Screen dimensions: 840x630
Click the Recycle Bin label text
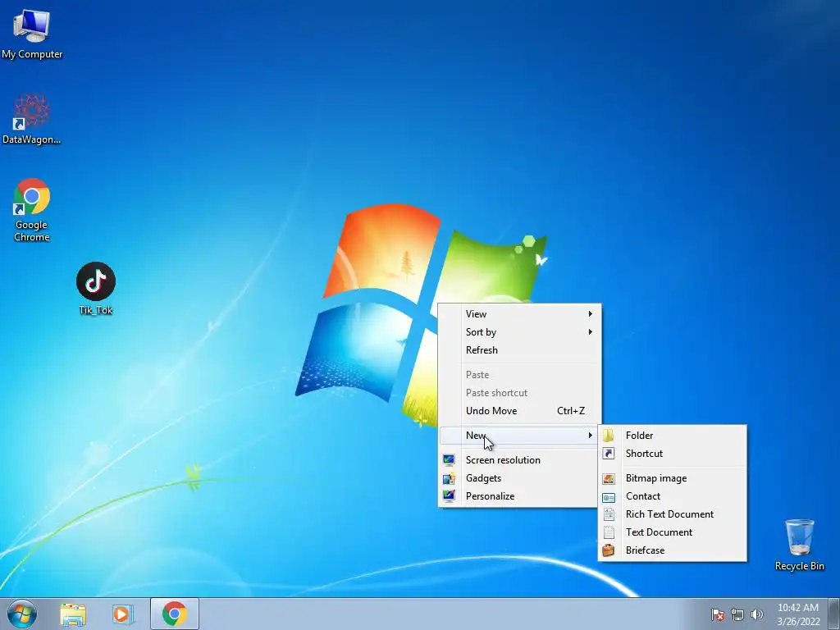[x=799, y=566]
